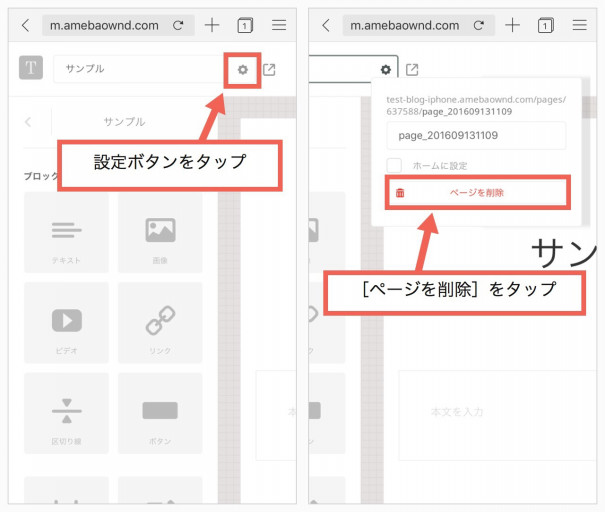
Task: Add a リンク link block
Action: pyautogui.click(x=160, y=323)
